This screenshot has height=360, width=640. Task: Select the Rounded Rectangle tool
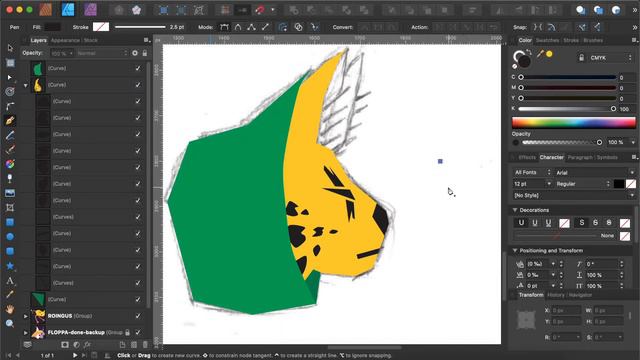(10, 251)
